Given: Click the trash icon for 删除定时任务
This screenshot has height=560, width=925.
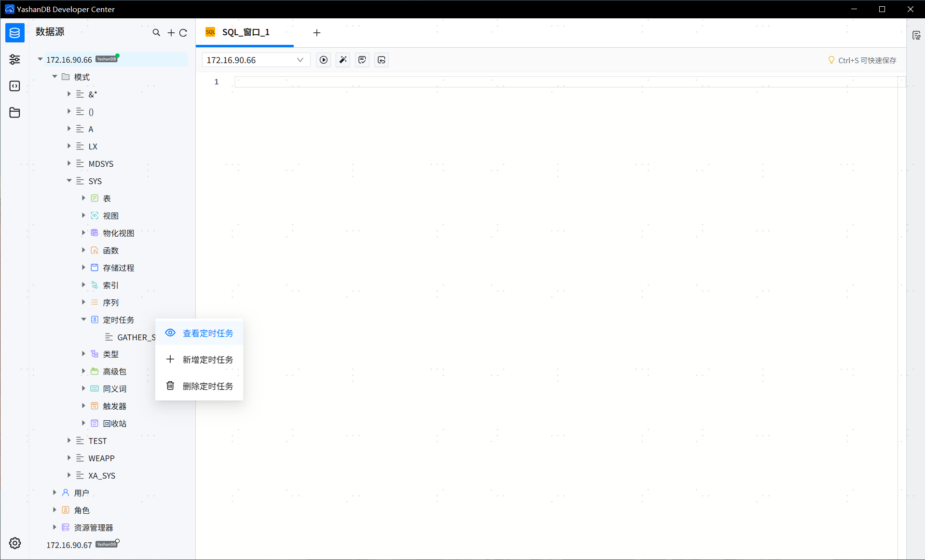Looking at the screenshot, I should (170, 386).
